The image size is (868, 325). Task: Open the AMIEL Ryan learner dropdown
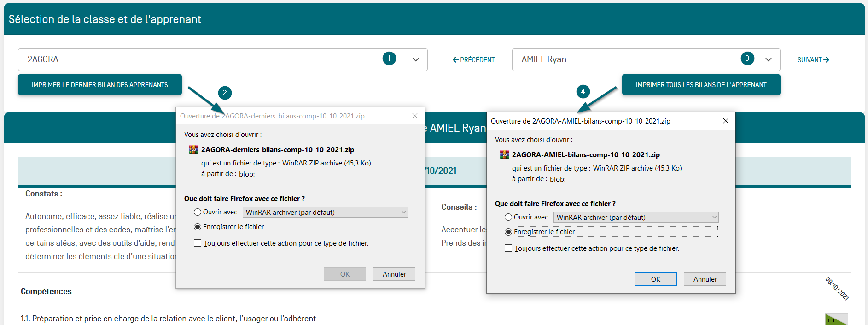(x=768, y=59)
